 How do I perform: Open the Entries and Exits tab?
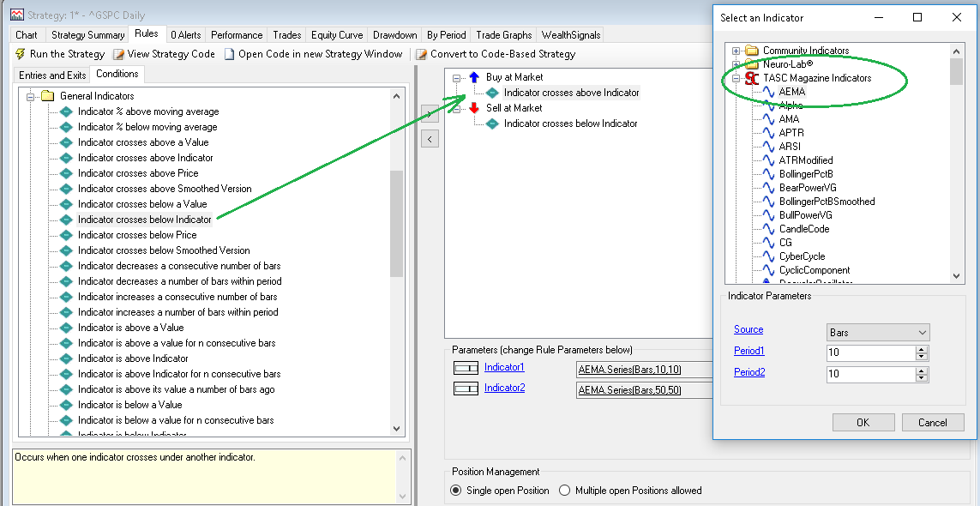tap(53, 75)
